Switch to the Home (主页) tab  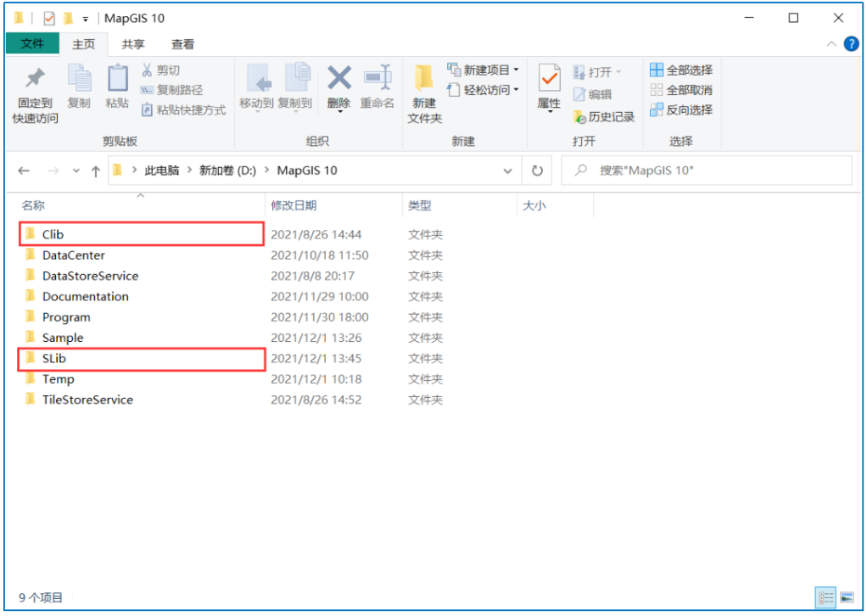pos(83,44)
